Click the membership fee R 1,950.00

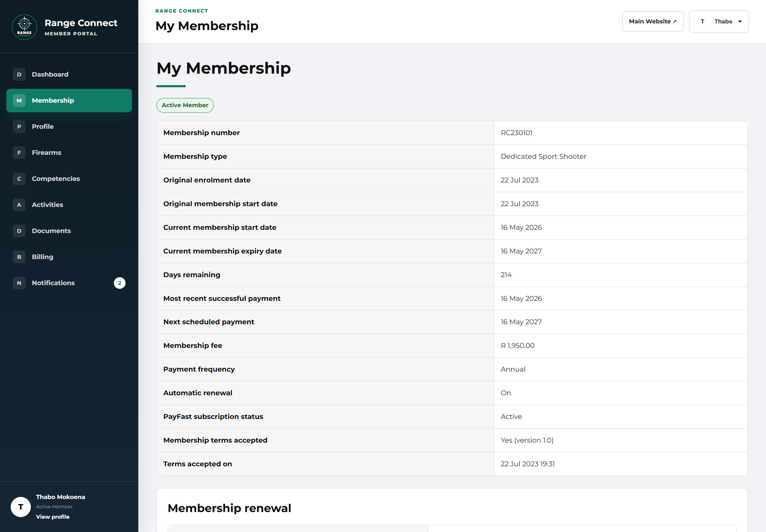pyautogui.click(x=517, y=345)
